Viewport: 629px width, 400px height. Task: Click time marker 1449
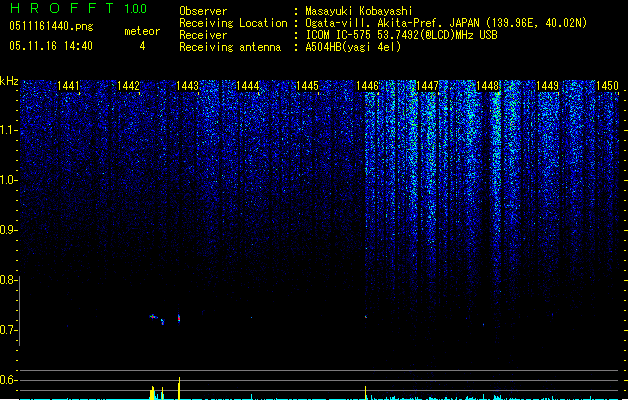547,86
